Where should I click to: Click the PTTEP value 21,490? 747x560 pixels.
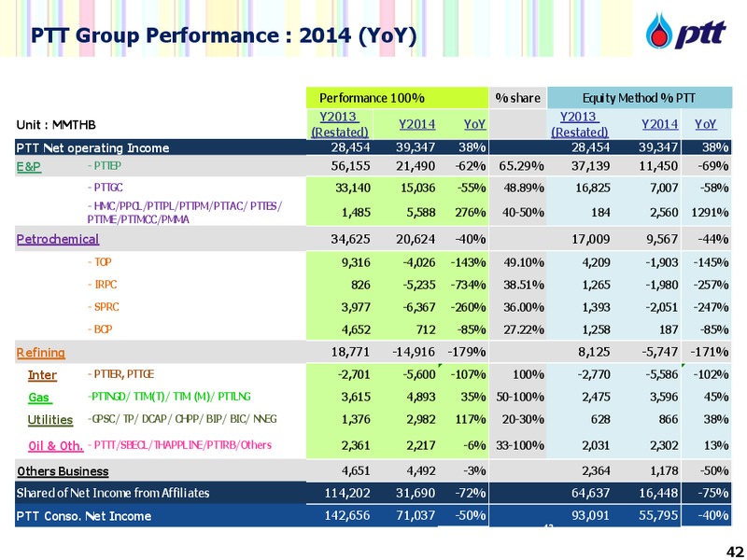[x=416, y=166]
